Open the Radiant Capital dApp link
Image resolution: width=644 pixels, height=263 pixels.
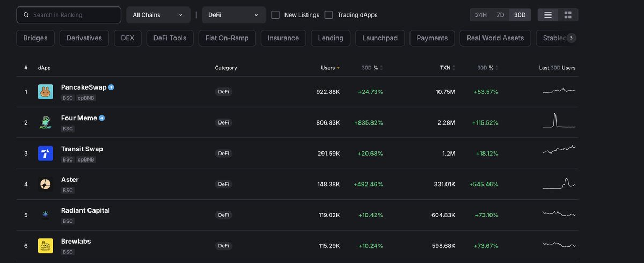click(85, 210)
